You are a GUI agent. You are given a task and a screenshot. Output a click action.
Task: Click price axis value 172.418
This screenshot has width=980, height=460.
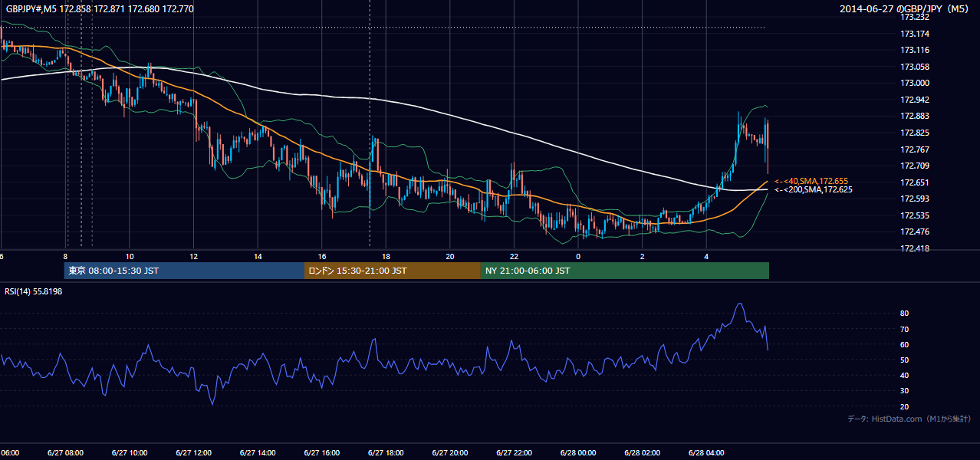tap(915, 248)
